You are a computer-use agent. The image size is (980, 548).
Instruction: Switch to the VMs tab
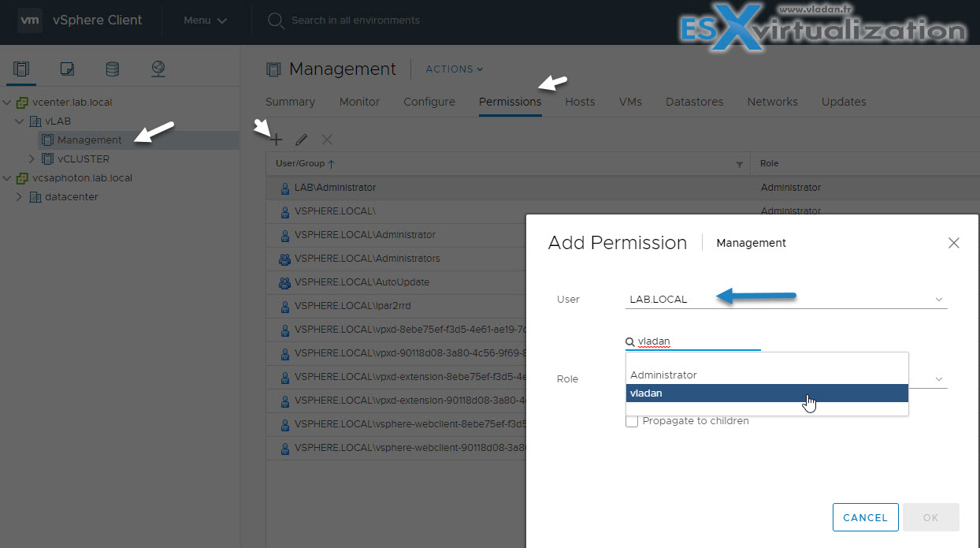pos(630,102)
